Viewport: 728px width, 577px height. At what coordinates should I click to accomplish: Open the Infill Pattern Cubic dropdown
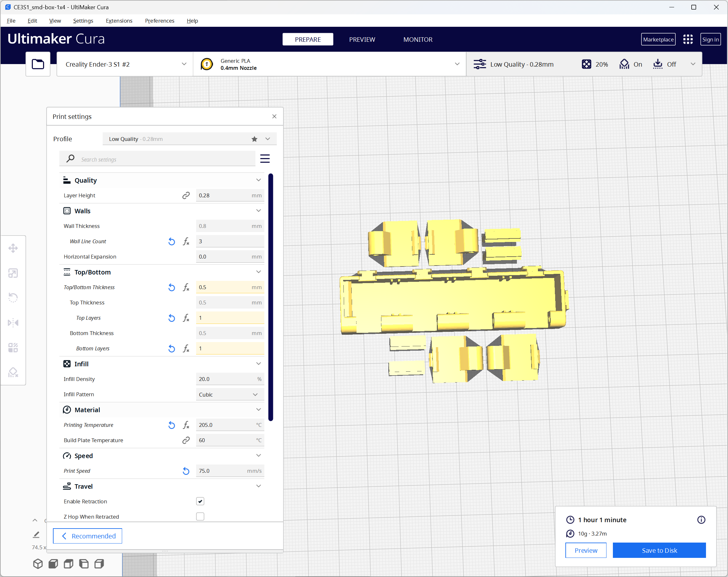click(230, 394)
